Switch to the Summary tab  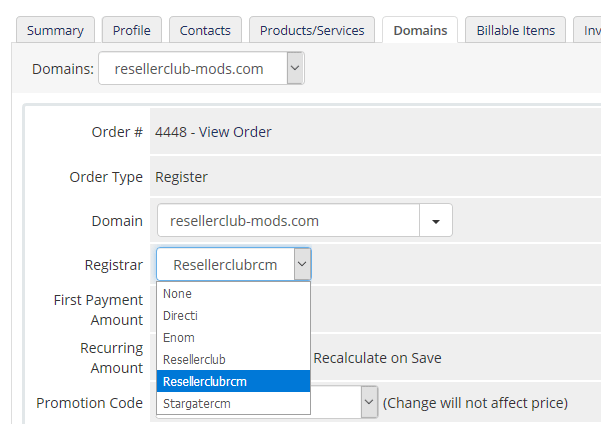55,30
